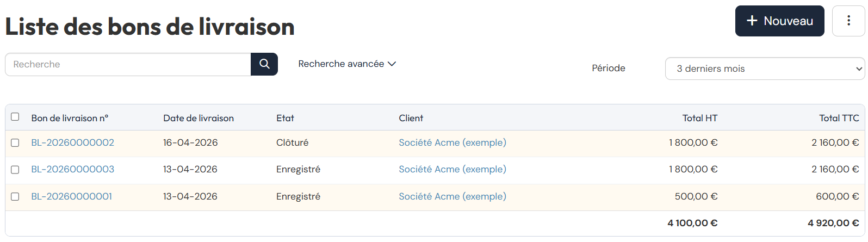
Task: Open Société Acme client in first row
Action: pos(452,143)
